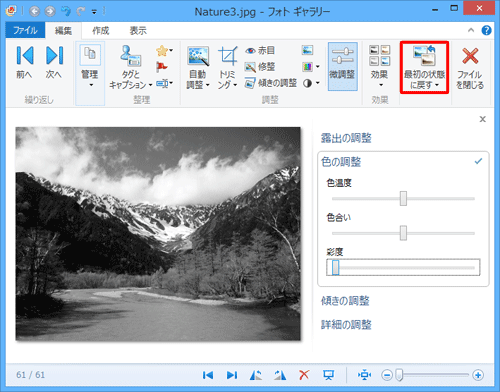Click the 色温度 slider handle
The width and height of the screenshot is (500, 392).
pos(403,199)
